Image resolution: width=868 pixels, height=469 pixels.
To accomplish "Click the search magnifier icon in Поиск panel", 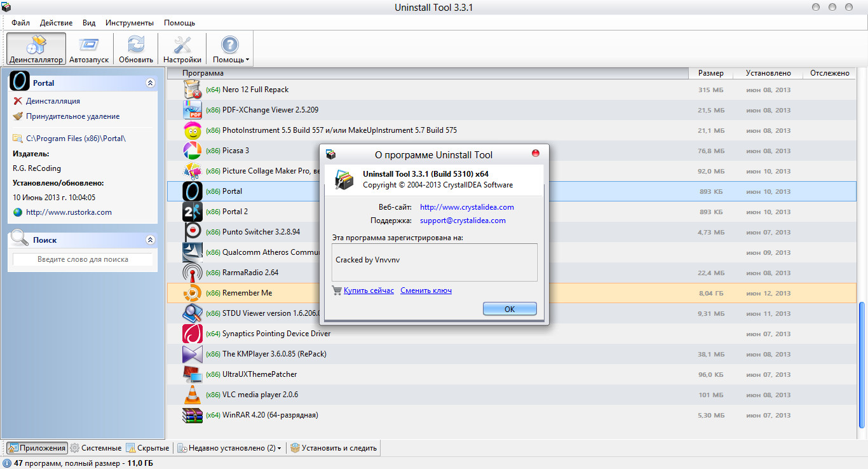I will (x=20, y=239).
